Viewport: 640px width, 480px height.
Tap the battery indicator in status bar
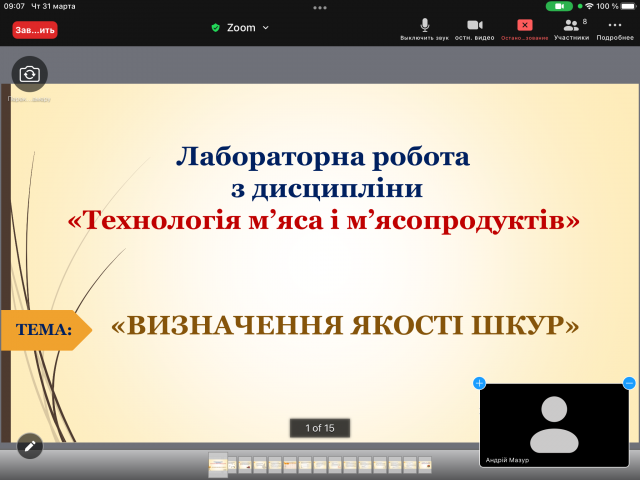629,6
